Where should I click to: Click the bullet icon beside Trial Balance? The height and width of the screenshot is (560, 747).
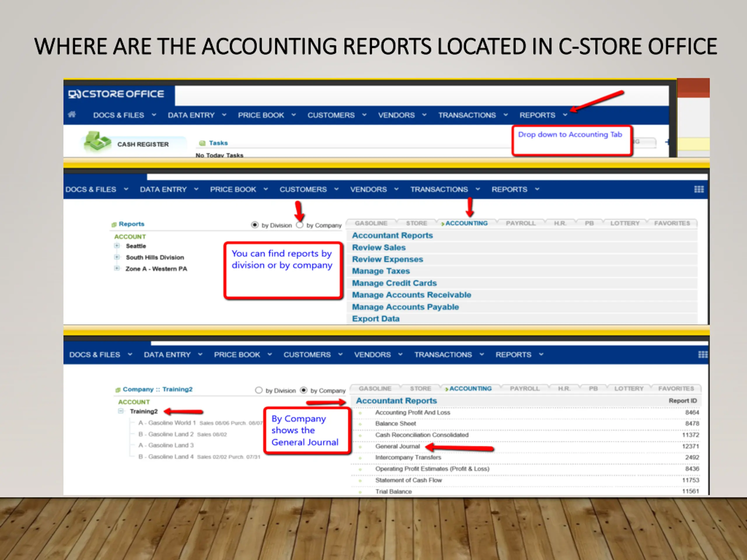click(x=360, y=492)
